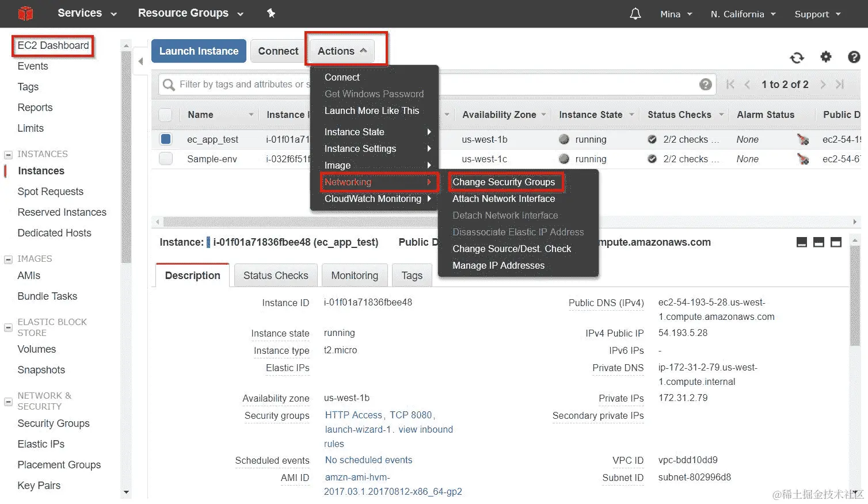Select Change Source/Dest. Check
868x504 pixels.
(512, 249)
